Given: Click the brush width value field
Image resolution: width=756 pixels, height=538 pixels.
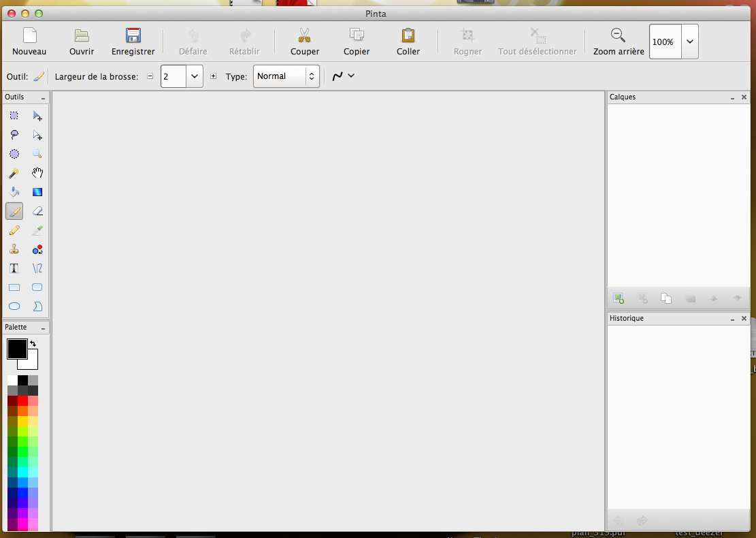Looking at the screenshot, I should [174, 76].
